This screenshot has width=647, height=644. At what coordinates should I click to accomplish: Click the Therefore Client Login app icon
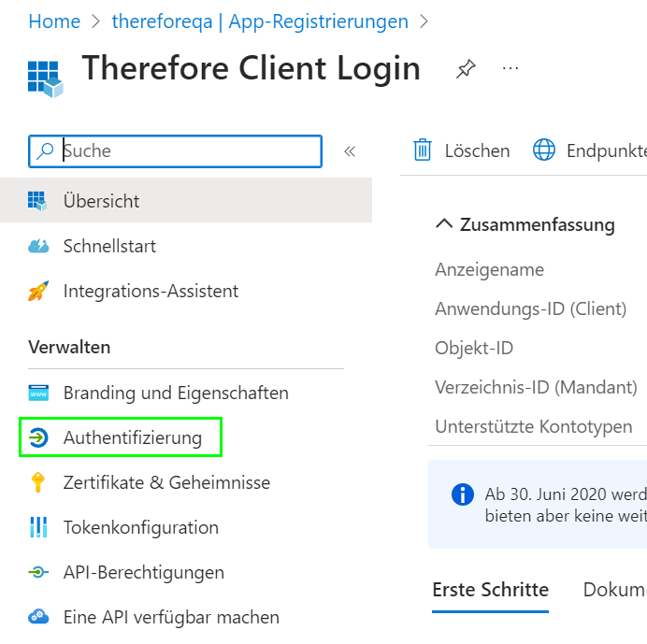point(46,79)
